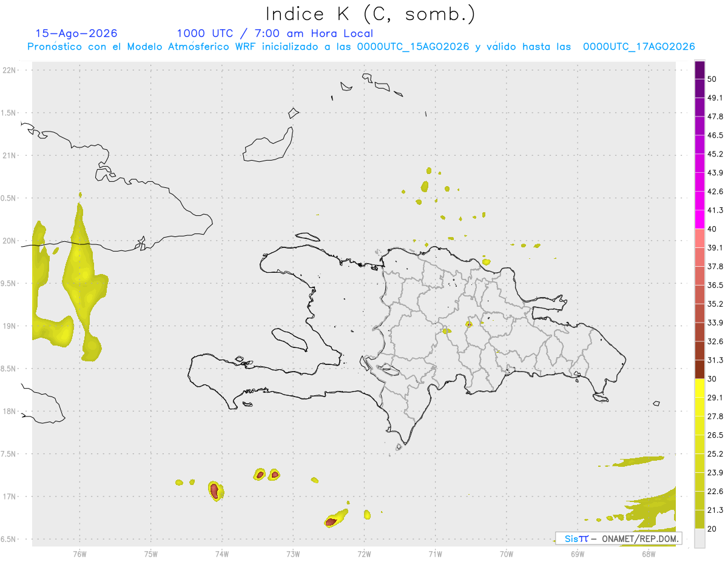Pick the dark purple swatch between 50 and 49.1
The image size is (728, 562).
tap(699, 88)
